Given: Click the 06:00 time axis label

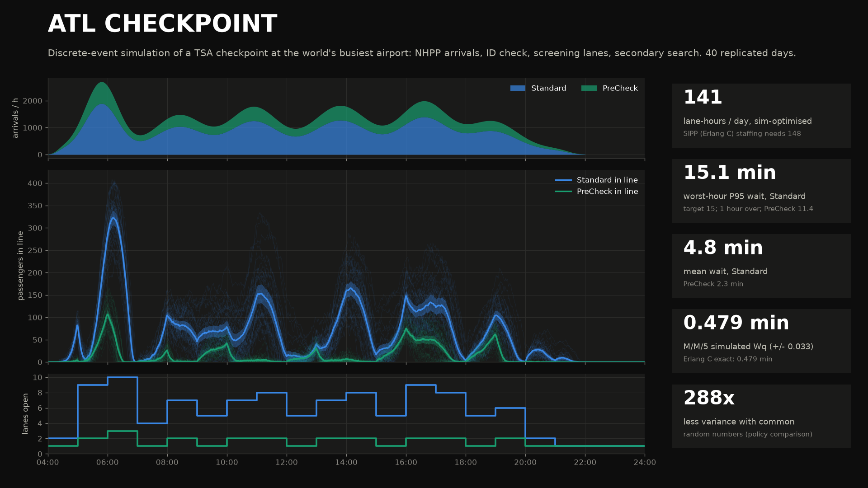Looking at the screenshot, I should [x=108, y=462].
